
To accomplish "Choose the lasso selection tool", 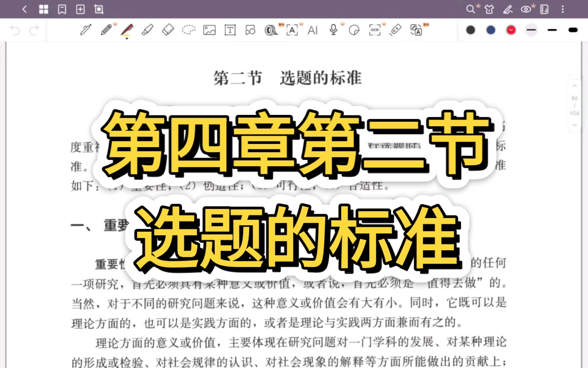I will pyautogui.click(x=189, y=30).
